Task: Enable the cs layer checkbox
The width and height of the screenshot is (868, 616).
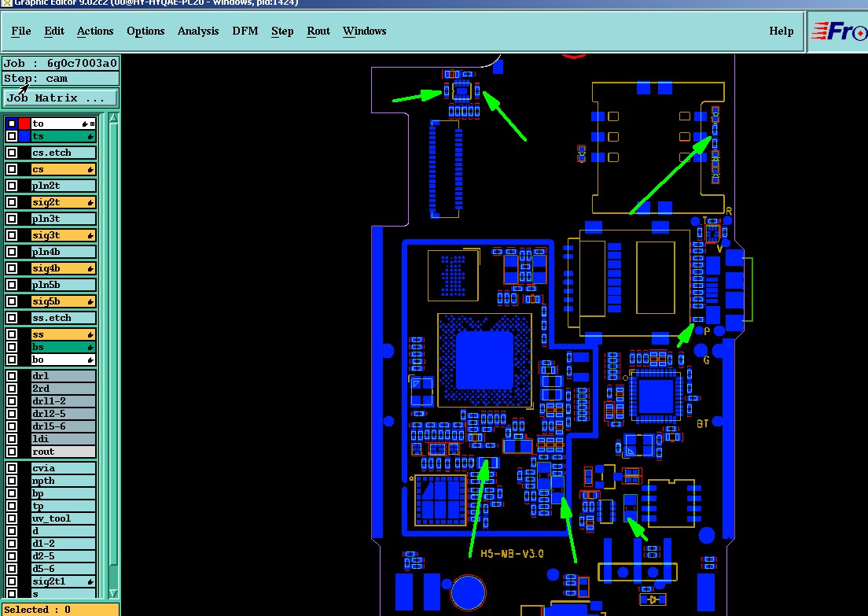Action: click(x=12, y=169)
